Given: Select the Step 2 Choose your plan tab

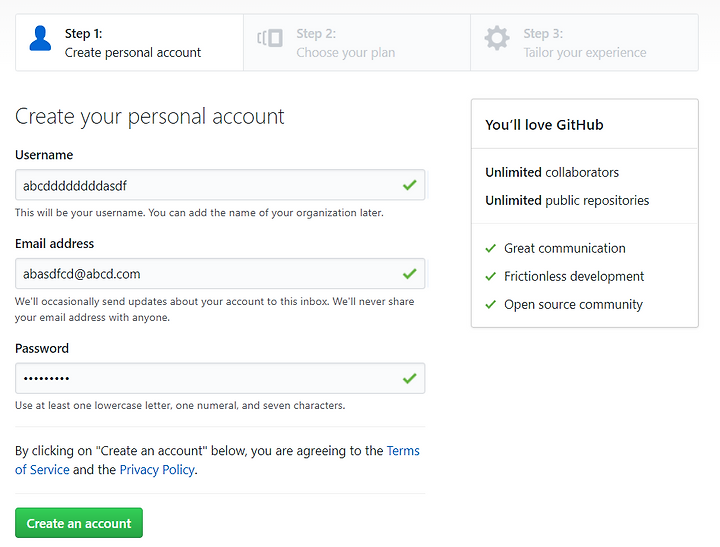Looking at the screenshot, I should click(x=357, y=43).
